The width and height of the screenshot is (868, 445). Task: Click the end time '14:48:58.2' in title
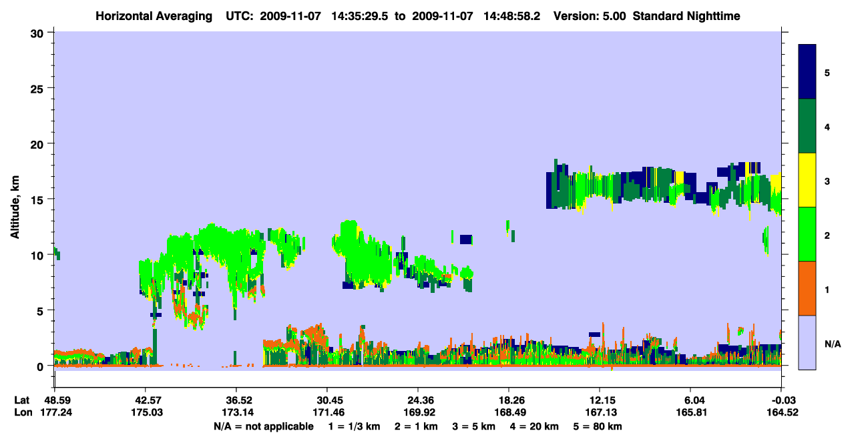pyautogui.click(x=513, y=15)
